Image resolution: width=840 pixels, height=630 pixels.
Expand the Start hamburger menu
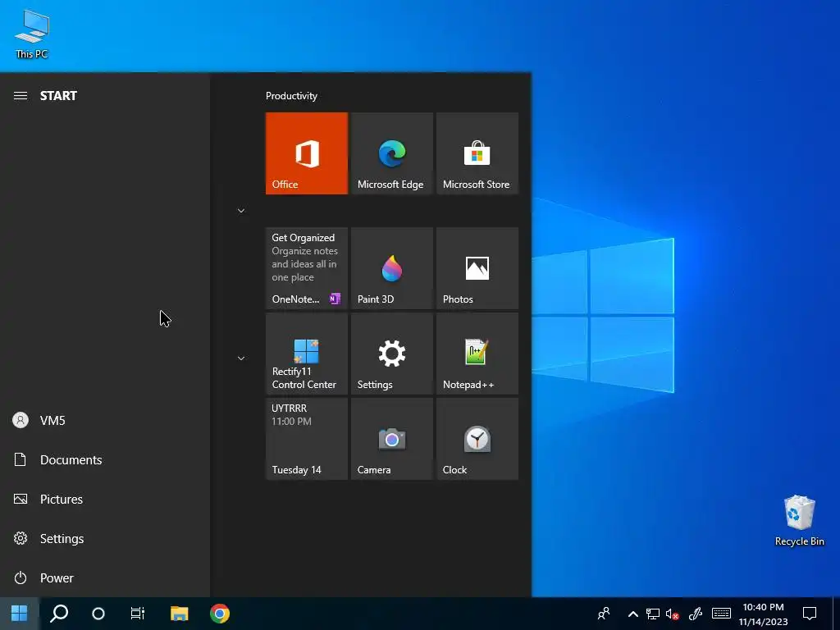point(21,95)
